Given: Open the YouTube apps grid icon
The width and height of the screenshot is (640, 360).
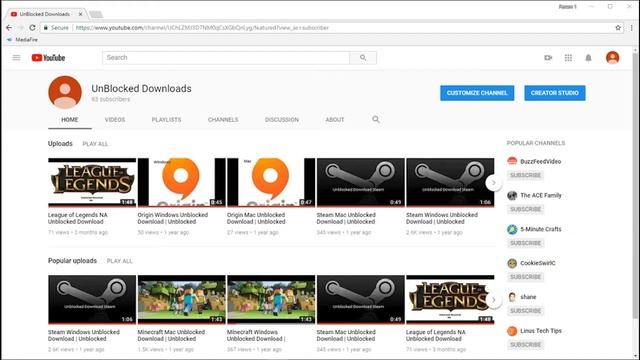Looking at the screenshot, I should pyautogui.click(x=568, y=58).
